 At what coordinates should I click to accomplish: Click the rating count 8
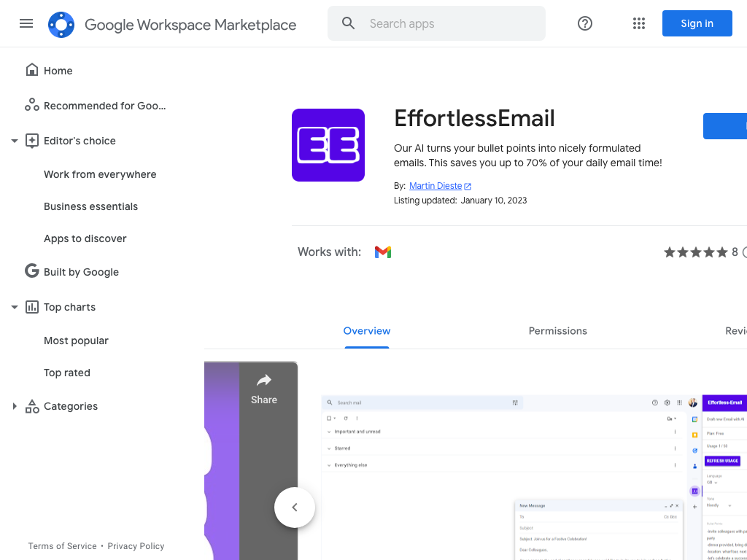pos(735,252)
